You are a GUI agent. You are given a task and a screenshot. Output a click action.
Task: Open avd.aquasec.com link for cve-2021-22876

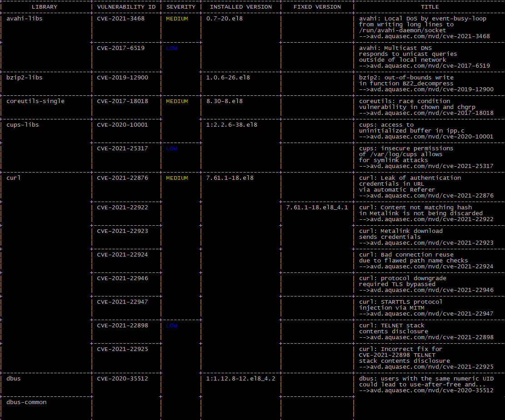[x=426, y=196]
